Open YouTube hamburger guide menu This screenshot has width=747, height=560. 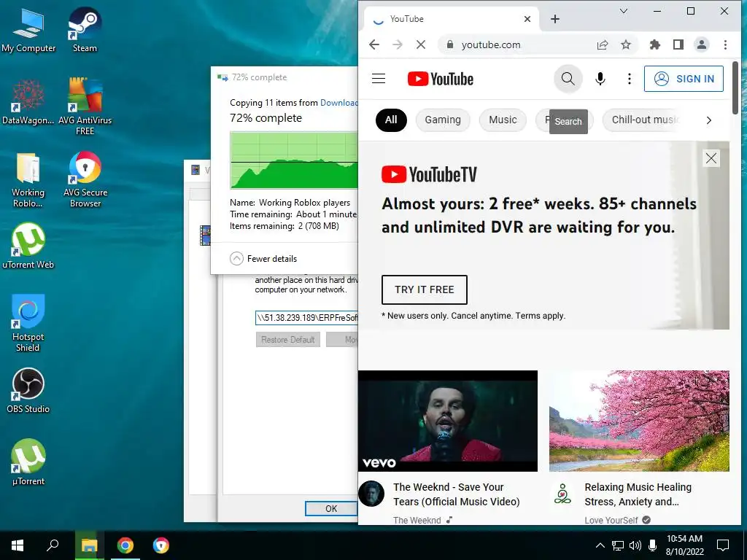(x=379, y=79)
